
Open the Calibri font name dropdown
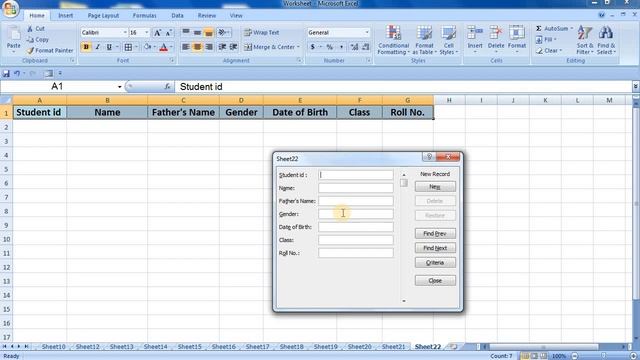pos(125,33)
